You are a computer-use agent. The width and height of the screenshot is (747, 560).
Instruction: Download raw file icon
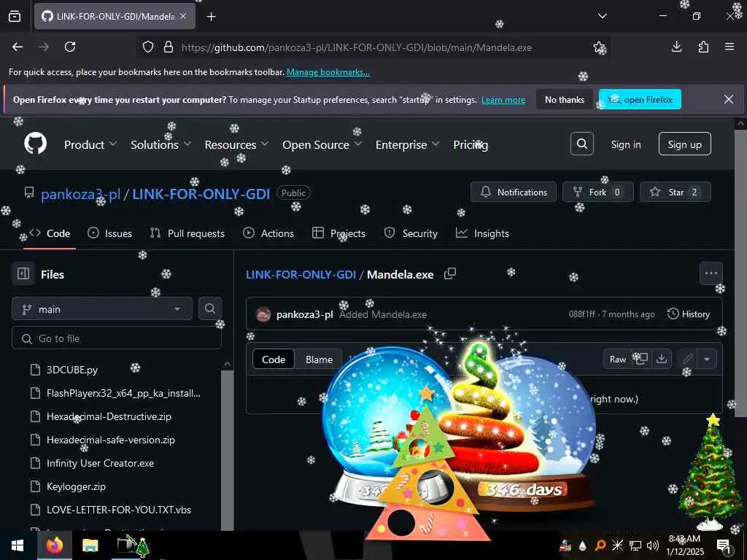pos(661,359)
